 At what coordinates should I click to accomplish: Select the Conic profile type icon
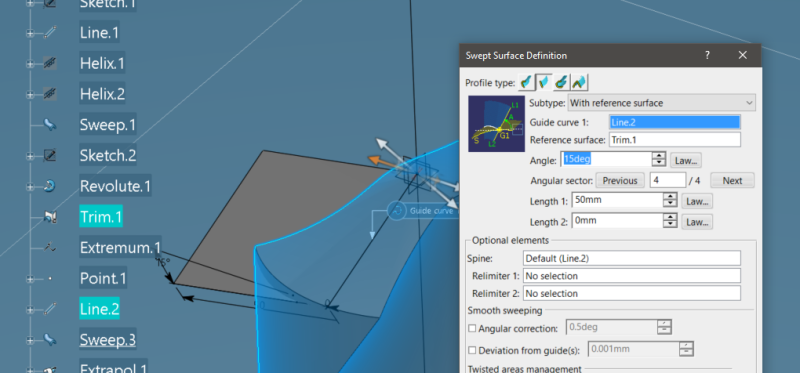coord(580,82)
